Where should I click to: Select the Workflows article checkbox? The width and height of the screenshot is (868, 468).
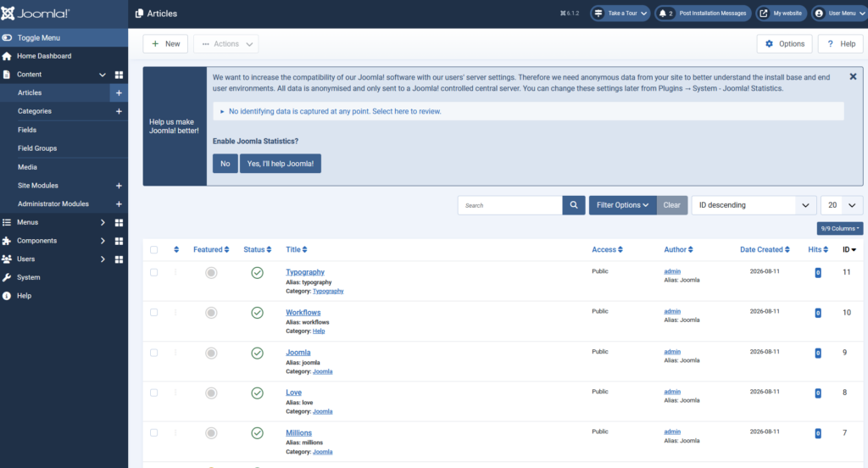tap(154, 312)
